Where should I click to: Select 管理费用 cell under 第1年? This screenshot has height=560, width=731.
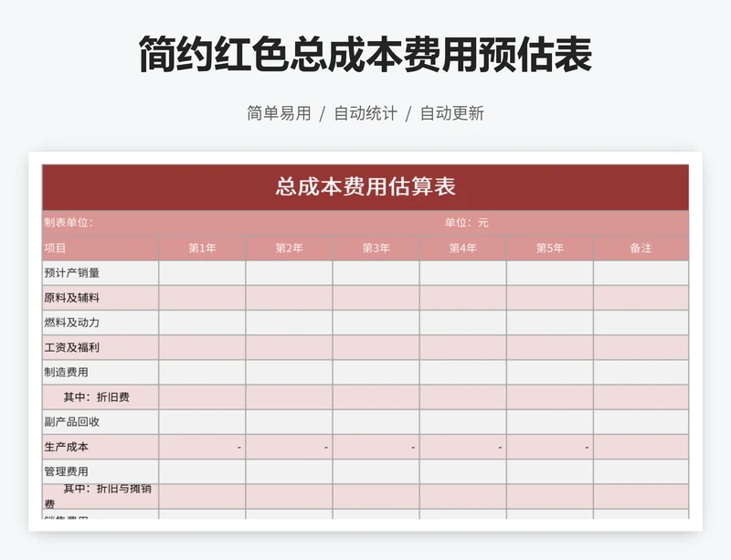click(202, 472)
